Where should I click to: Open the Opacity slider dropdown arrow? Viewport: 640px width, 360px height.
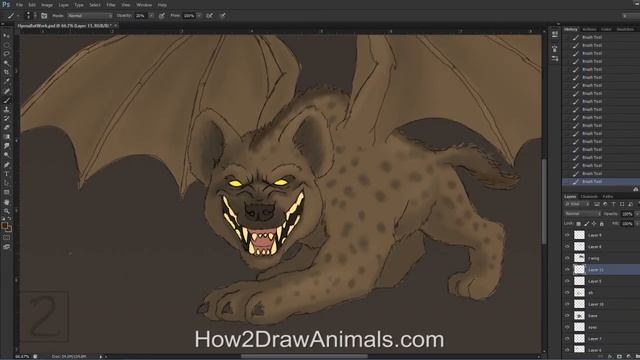(151, 16)
